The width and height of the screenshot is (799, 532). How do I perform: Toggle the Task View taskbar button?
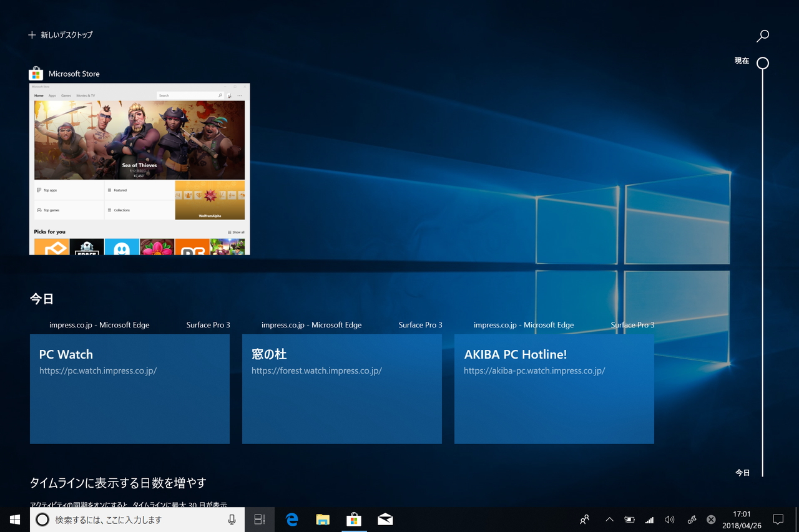coord(260,520)
